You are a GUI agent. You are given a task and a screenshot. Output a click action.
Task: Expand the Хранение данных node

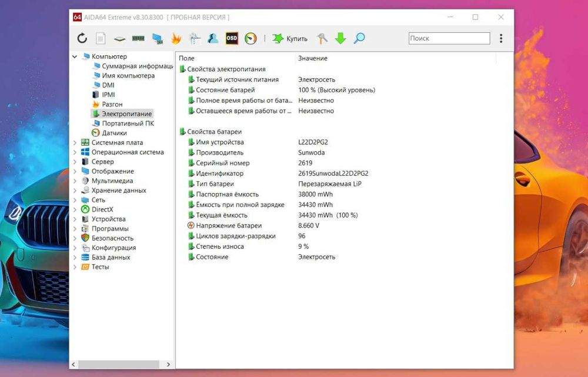(75, 191)
